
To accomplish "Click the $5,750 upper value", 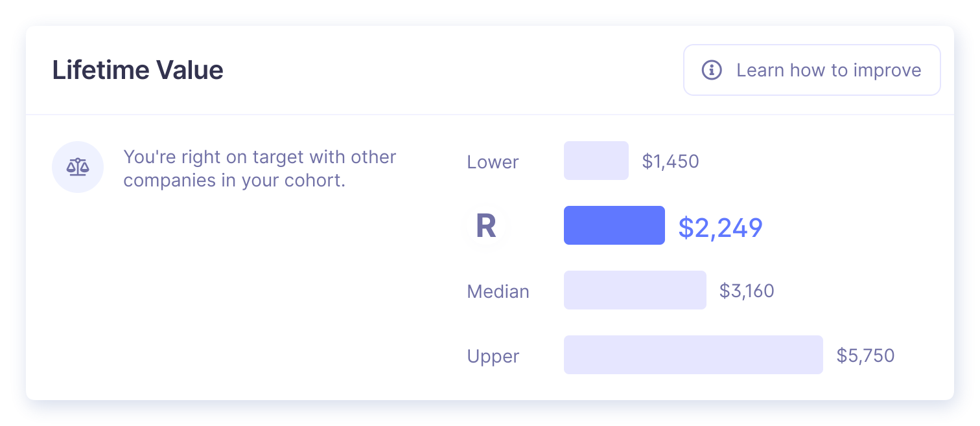I will [865, 355].
